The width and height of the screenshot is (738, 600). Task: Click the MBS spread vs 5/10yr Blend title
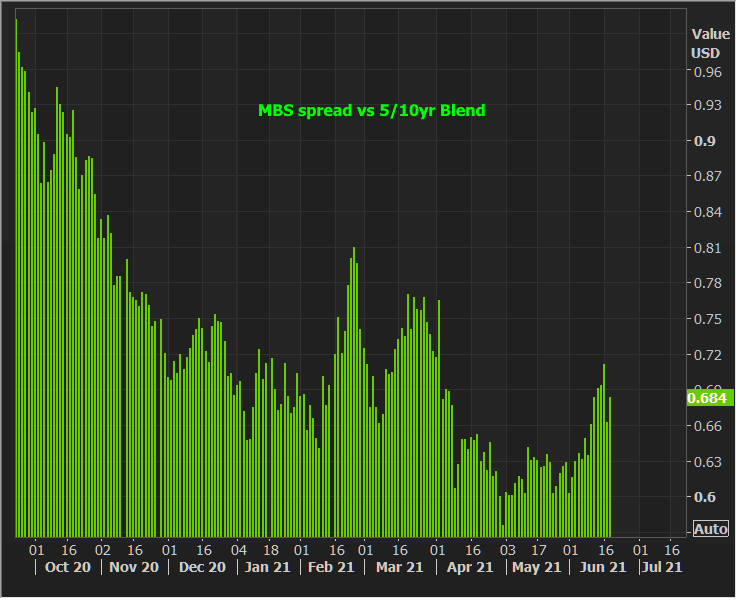[372, 110]
